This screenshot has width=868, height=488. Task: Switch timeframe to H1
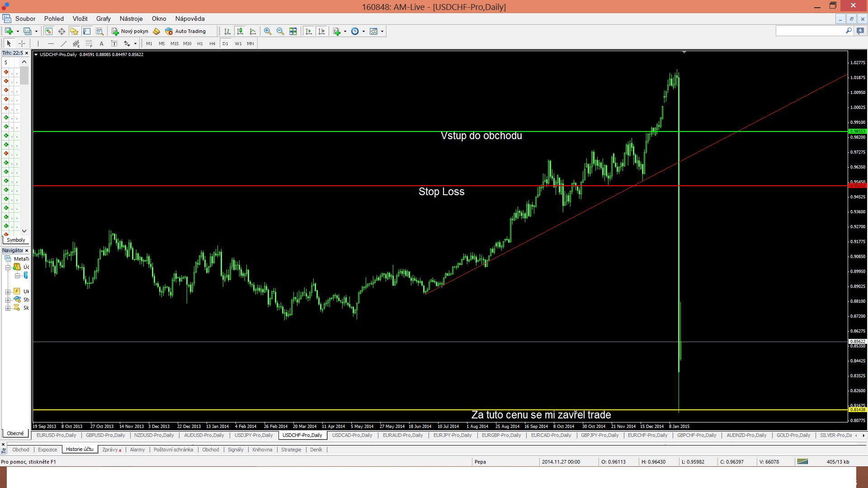pos(200,43)
